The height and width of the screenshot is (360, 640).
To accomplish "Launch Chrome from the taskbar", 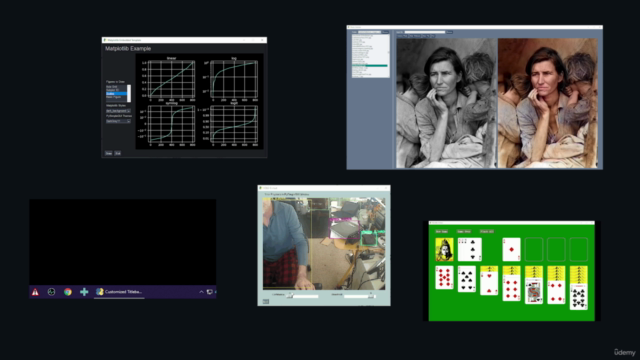I will coord(68,292).
